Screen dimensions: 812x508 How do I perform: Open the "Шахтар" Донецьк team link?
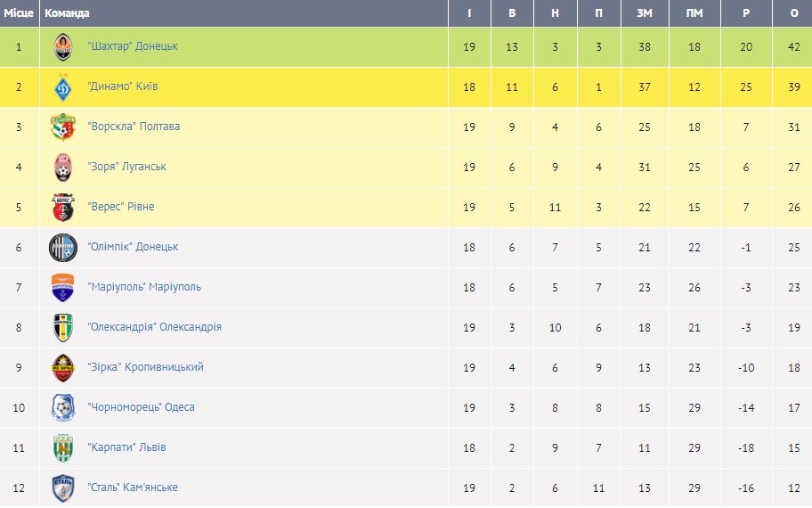pos(133,46)
